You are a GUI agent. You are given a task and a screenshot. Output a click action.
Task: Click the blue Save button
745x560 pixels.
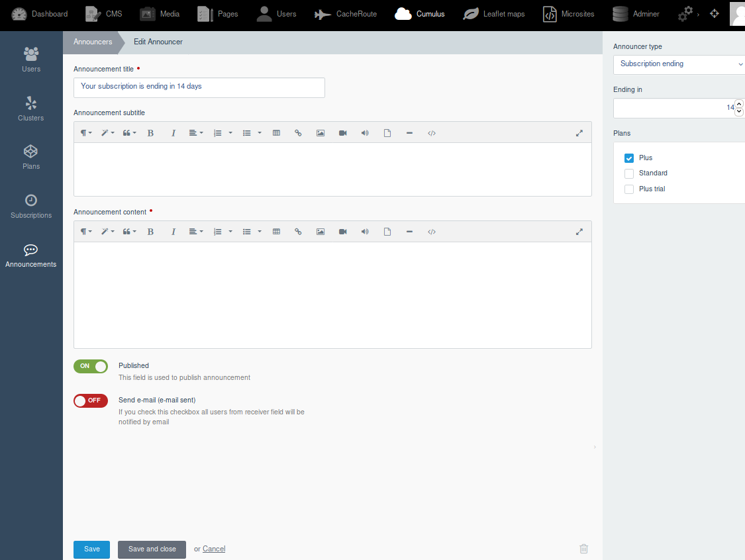pyautogui.click(x=91, y=549)
